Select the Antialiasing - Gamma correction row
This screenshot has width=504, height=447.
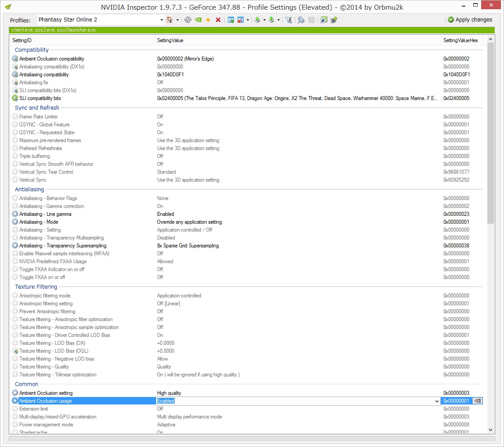(x=247, y=206)
